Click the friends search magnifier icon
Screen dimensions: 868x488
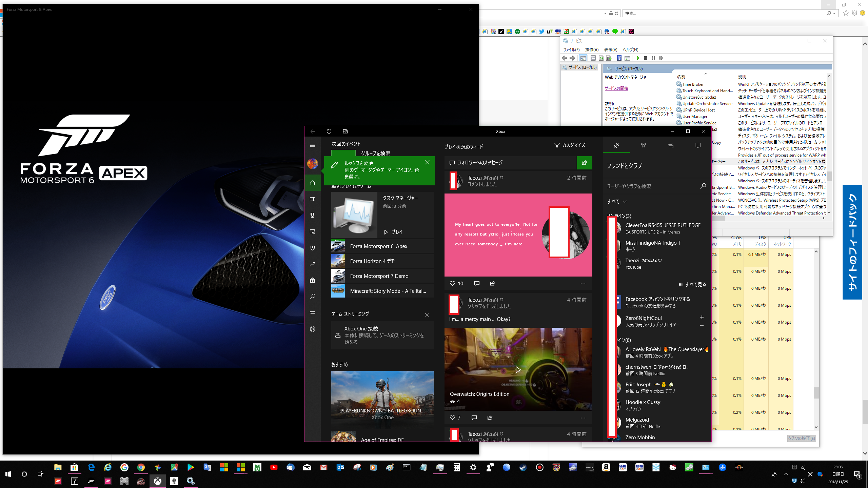click(x=703, y=186)
